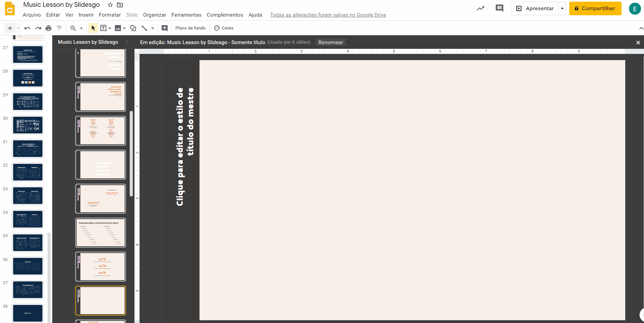Viewport: 644px width, 323px height.
Task: Select slide 30 world map thumbnail
Action: [x=28, y=125]
